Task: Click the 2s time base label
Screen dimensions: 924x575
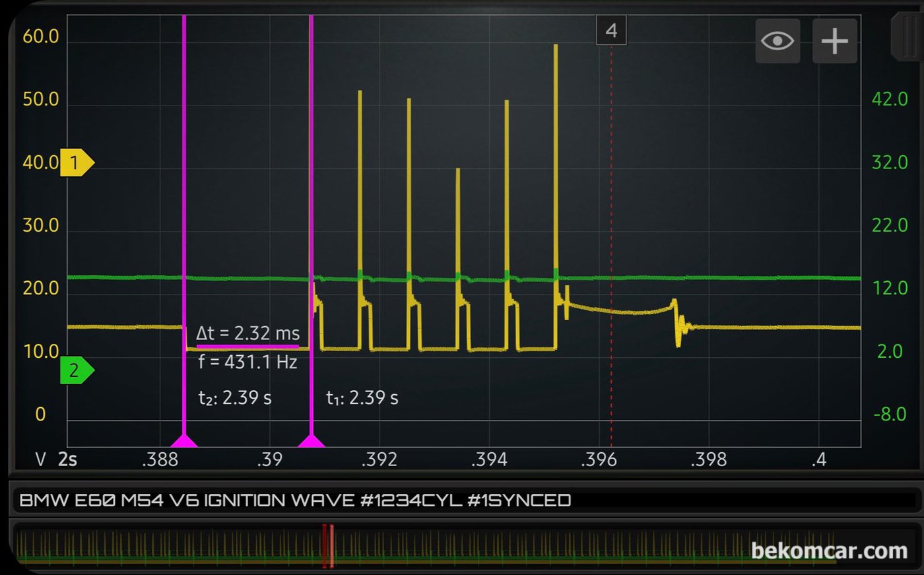Action: tap(67, 459)
